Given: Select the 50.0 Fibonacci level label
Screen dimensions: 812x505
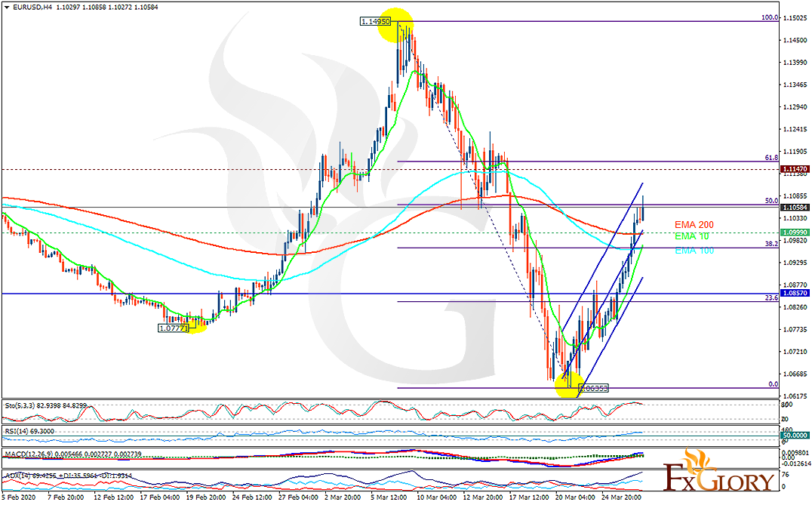Looking at the screenshot, I should pyautogui.click(x=771, y=201).
